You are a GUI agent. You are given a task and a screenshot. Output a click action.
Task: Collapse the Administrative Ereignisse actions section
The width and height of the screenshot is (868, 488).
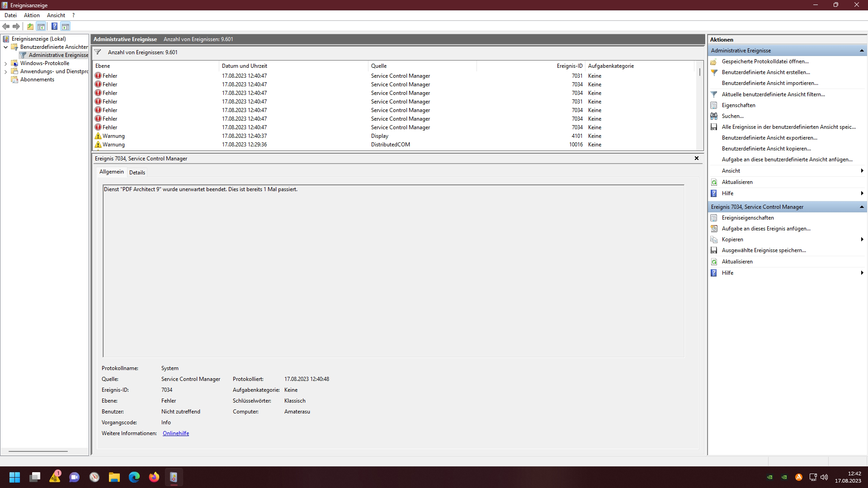[x=862, y=51]
